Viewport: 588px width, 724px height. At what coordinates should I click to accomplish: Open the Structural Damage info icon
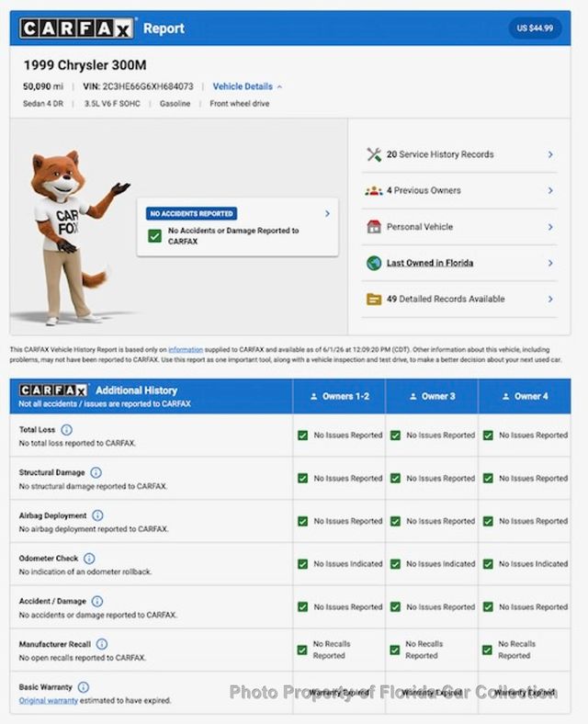(96, 473)
